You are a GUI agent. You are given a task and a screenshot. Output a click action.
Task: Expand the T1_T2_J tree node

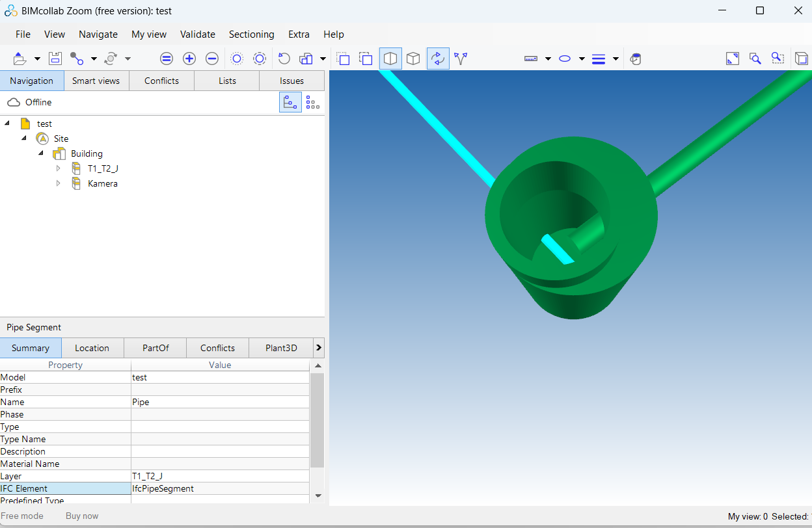pyautogui.click(x=58, y=168)
